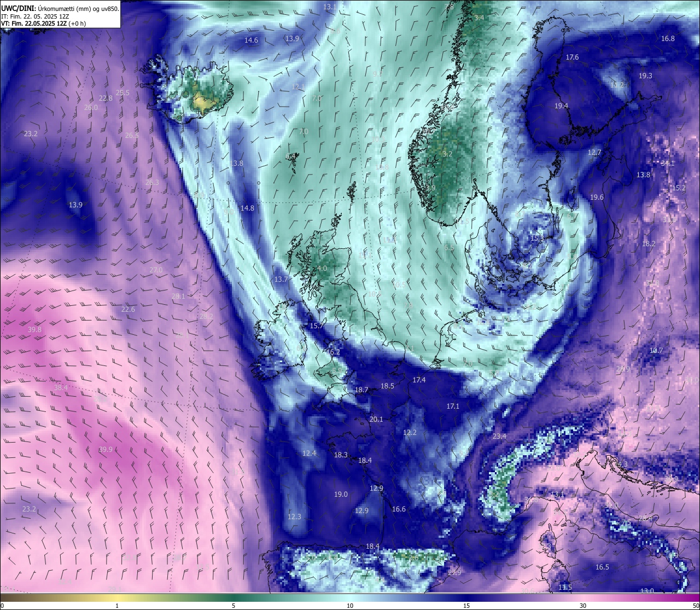
Task: Click the map value '25.5'
Action: pos(122,93)
